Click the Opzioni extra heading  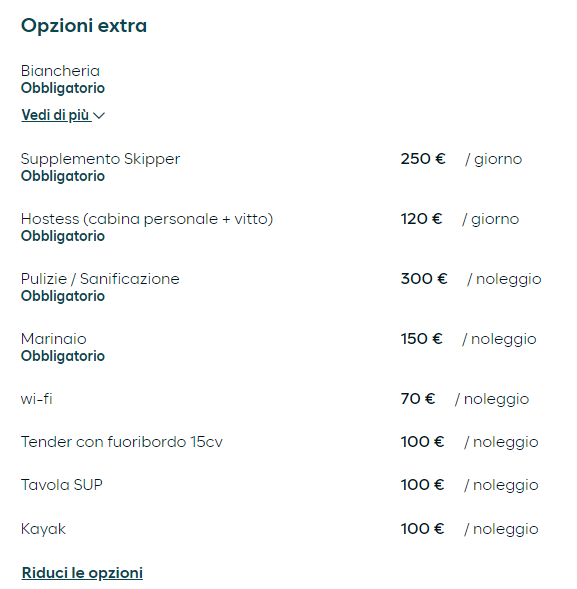coord(84,26)
